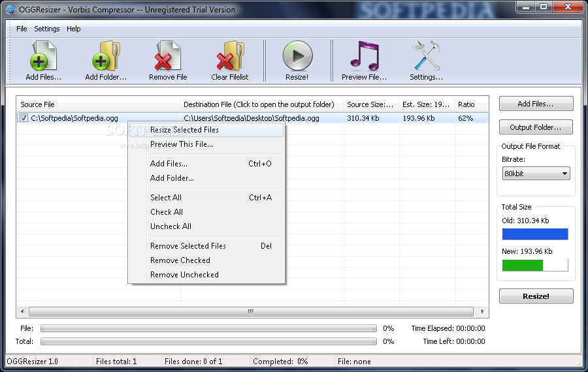Click the Time Elapsed: 00:00:00 text
Viewport: 588px width, 372px height.
tap(448, 328)
